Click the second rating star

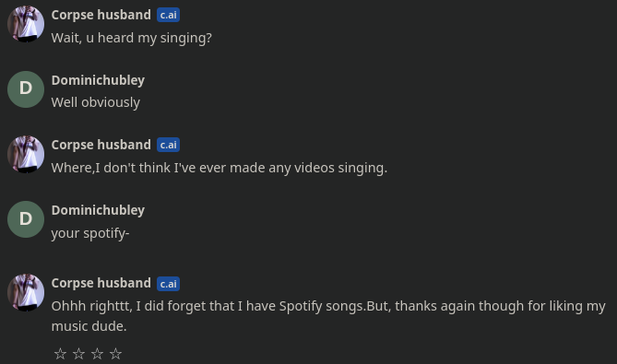tap(78, 354)
